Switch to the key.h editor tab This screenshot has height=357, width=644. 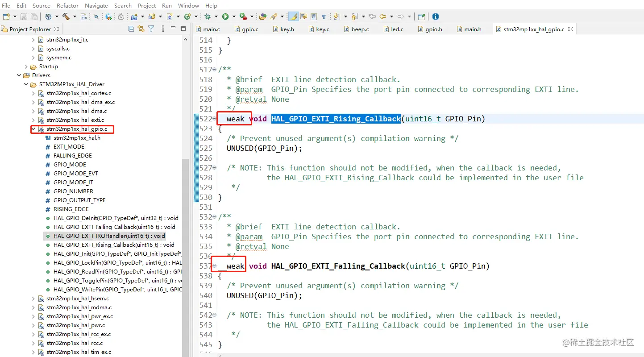(283, 29)
